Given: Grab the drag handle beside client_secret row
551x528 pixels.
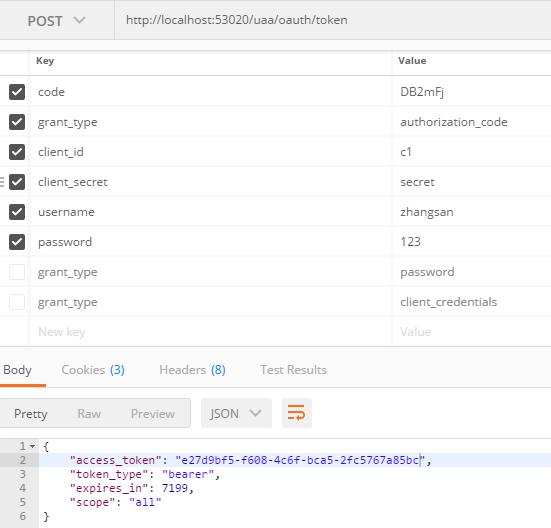Looking at the screenshot, I should point(2,182).
